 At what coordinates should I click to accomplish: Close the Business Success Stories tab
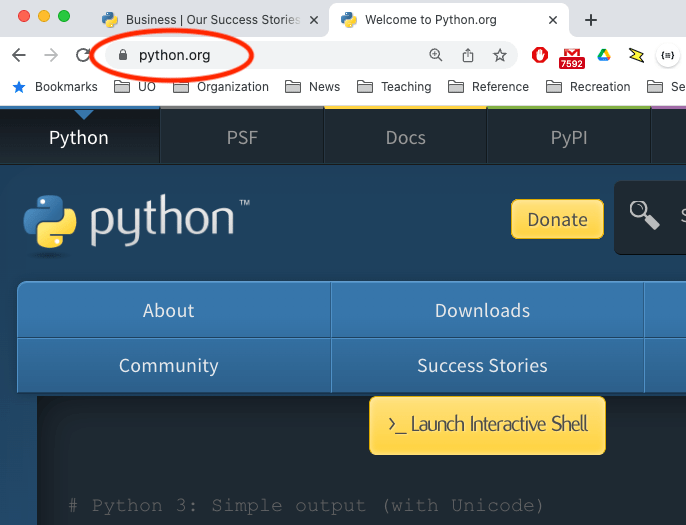pos(314,20)
